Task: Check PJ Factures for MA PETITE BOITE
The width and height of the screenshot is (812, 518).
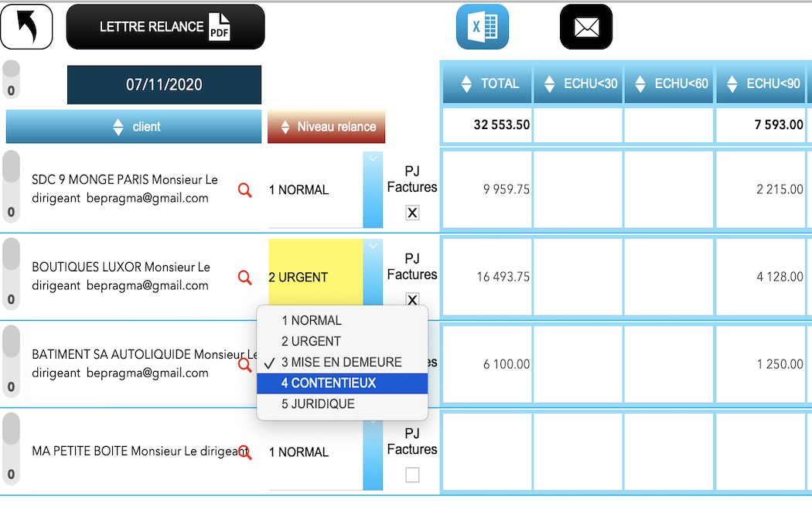Action: coord(412,475)
